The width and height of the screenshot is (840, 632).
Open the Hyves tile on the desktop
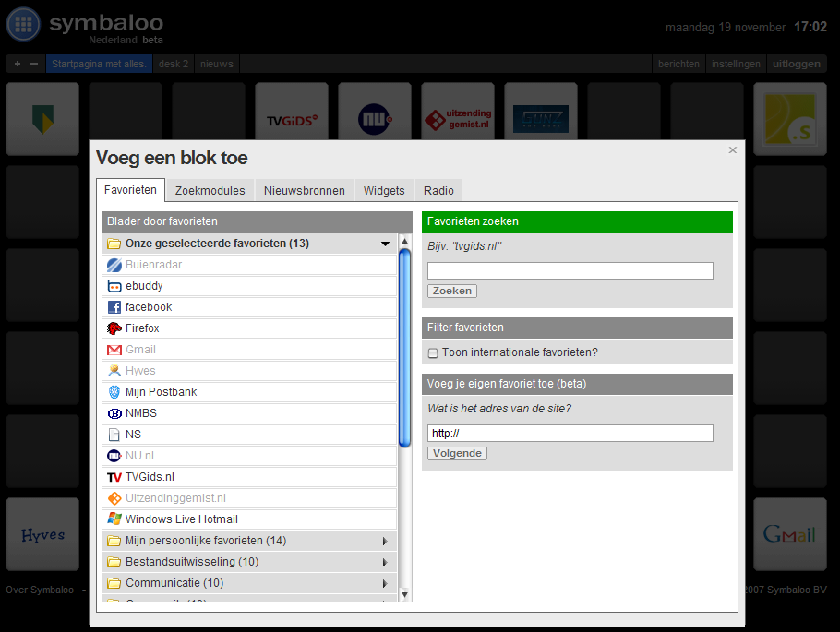click(x=42, y=534)
